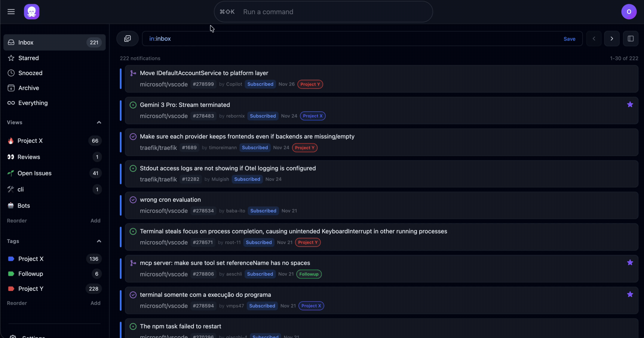Screen dimensions: 644x338
Task: Click the Bots robot icon in sidebar
Action: coord(11,205)
